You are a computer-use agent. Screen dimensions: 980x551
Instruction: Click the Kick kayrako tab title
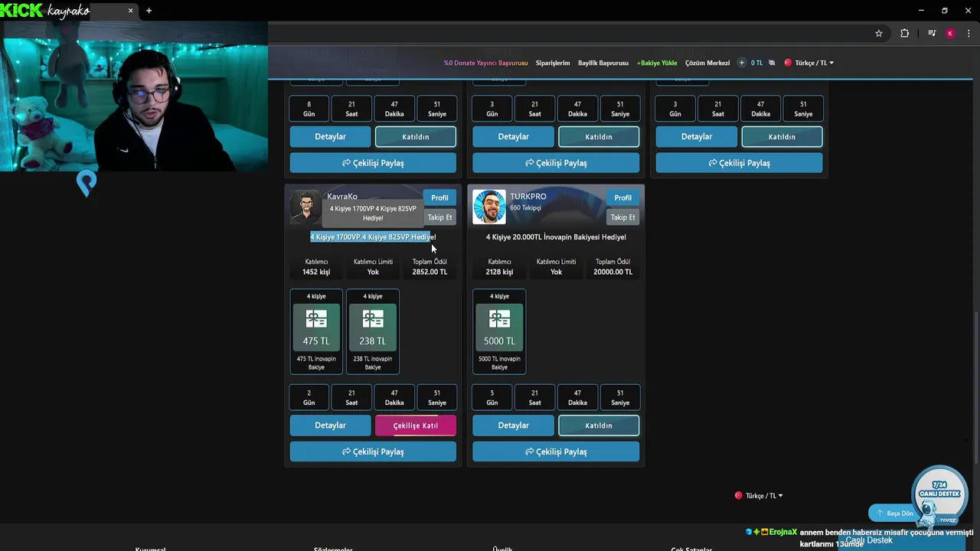46,11
